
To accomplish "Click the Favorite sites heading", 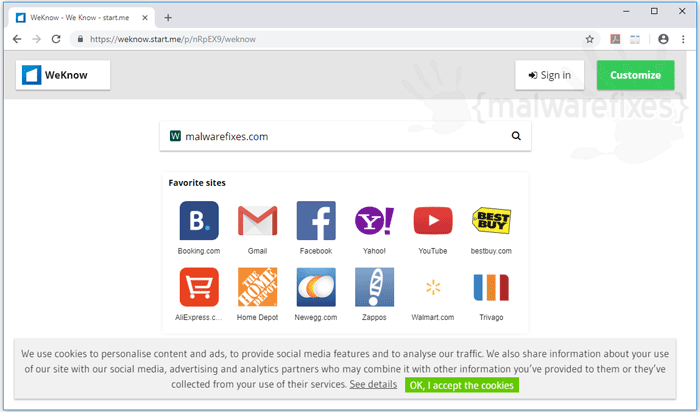I will (x=197, y=183).
